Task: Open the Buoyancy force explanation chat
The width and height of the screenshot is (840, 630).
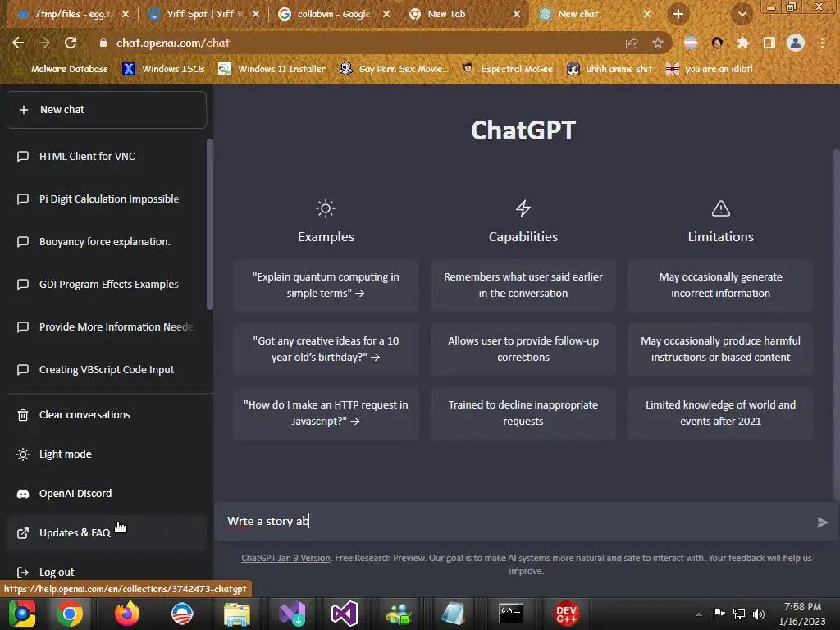Action: click(106, 242)
